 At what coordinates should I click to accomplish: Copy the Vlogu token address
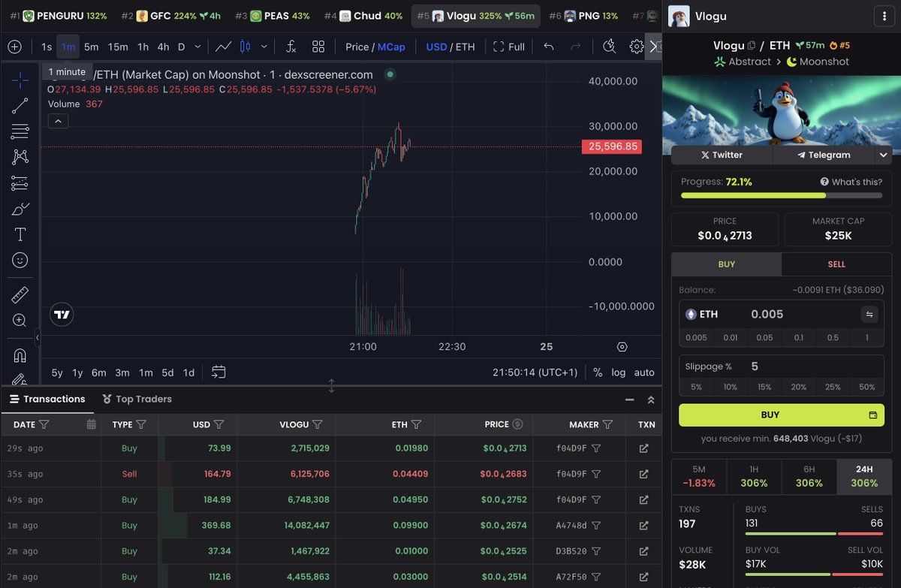point(752,46)
